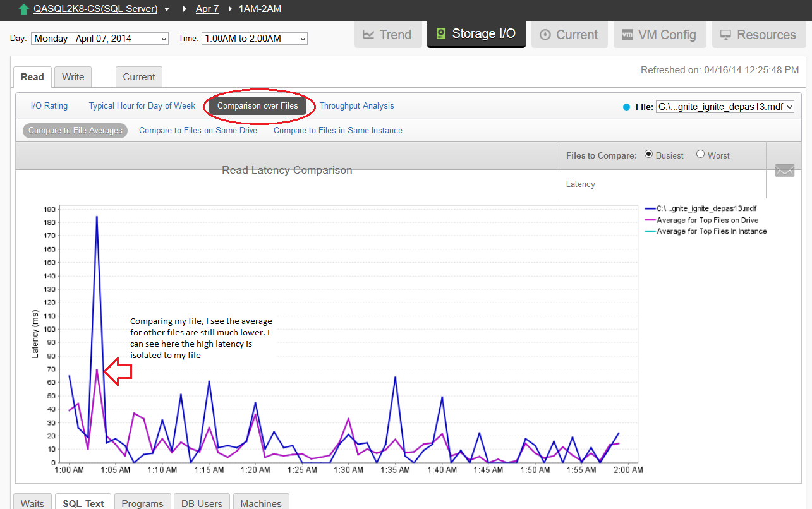Click the blue legend line for depas13.mdf
Viewport: 812px width, 509px height.
click(x=650, y=208)
